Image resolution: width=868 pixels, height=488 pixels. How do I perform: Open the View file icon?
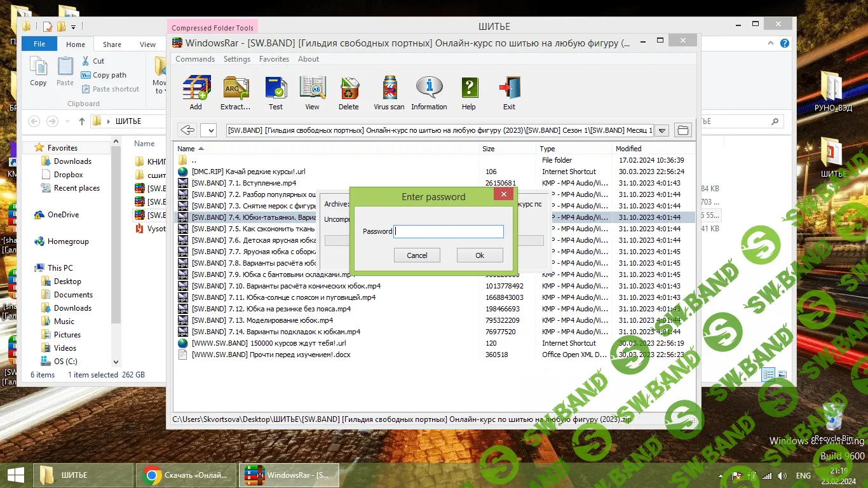pos(312,88)
